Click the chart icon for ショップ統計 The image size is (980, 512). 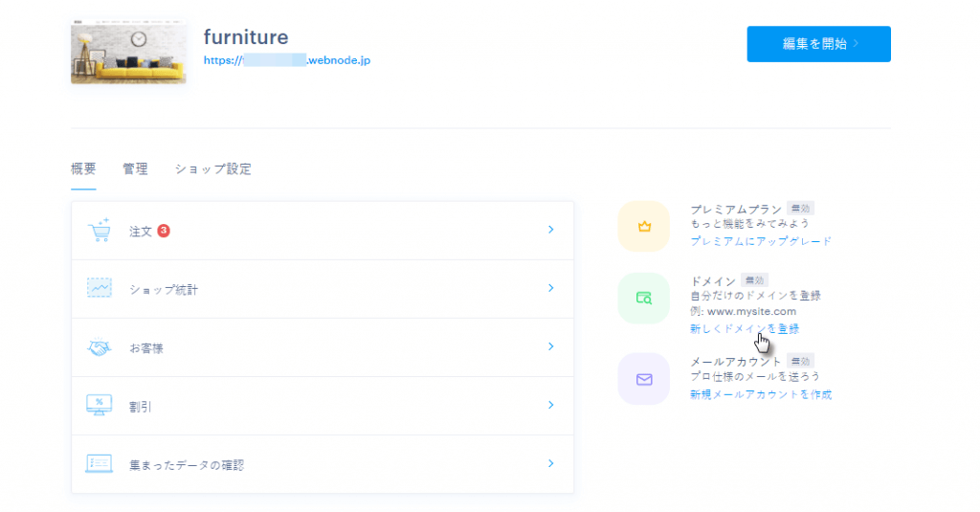(x=100, y=288)
